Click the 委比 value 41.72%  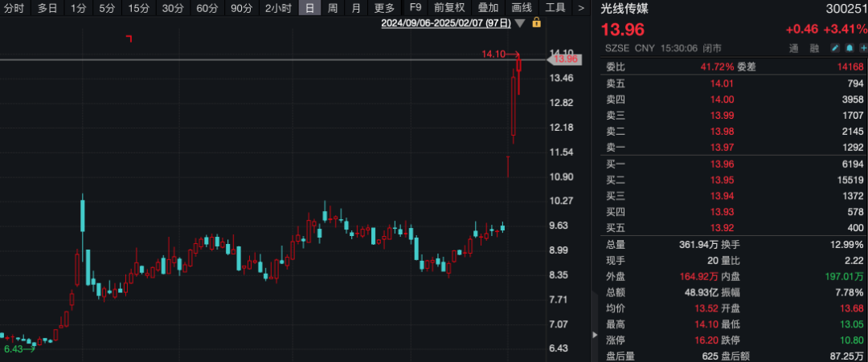coord(718,67)
